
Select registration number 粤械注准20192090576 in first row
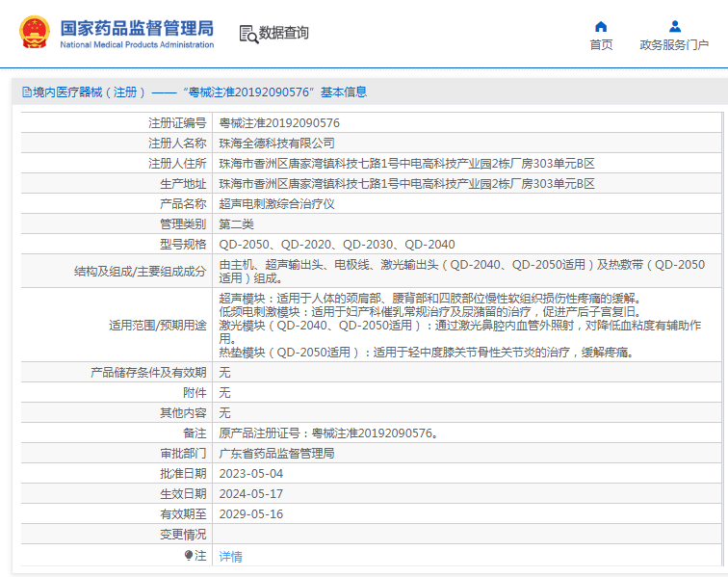click(x=279, y=123)
